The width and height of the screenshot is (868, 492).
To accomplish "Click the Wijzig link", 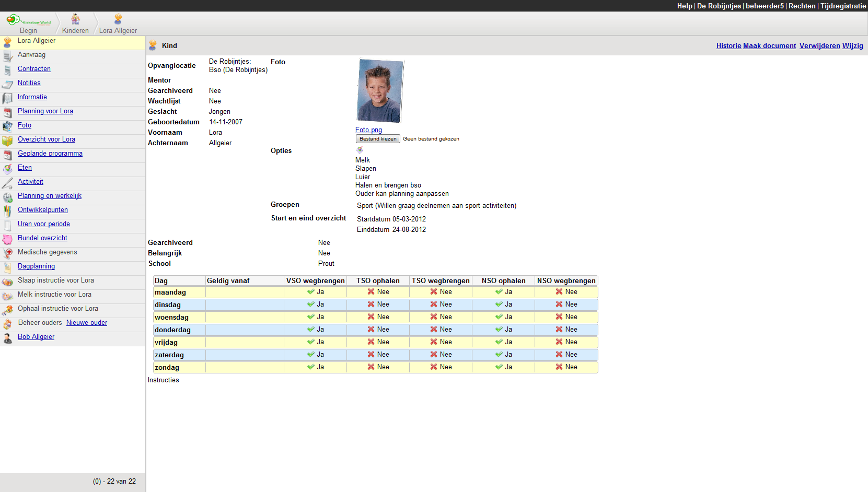I will point(852,46).
